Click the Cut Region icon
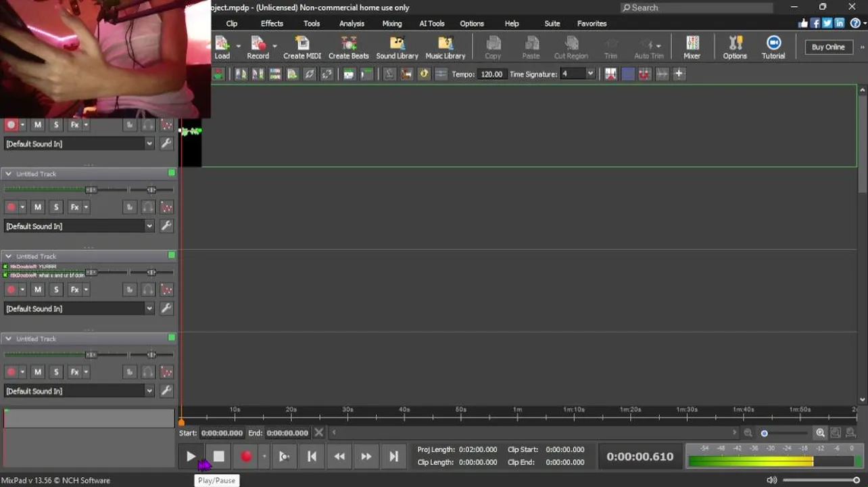The height and width of the screenshot is (487, 868). coord(571,47)
